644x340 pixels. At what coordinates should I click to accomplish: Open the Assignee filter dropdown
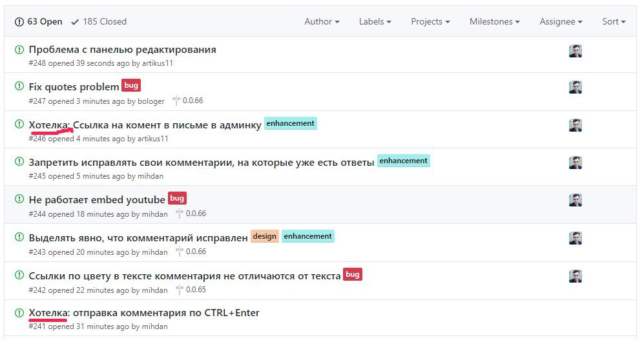(561, 22)
